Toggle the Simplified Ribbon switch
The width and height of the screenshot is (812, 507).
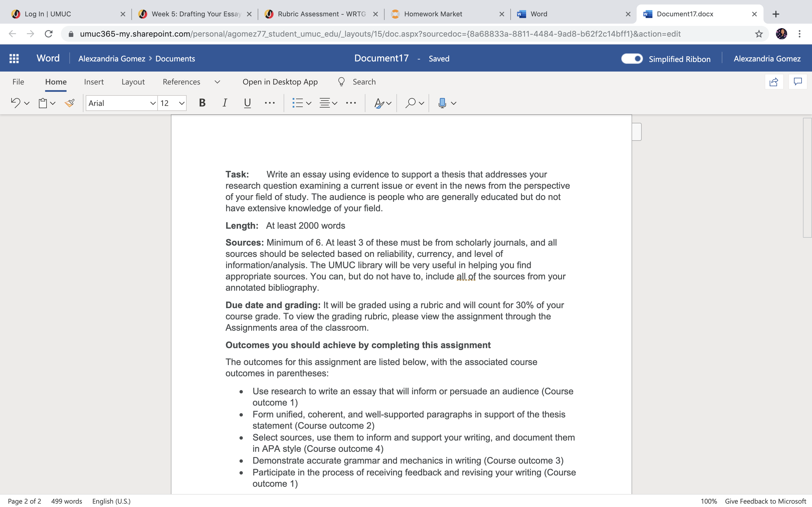pyautogui.click(x=632, y=59)
